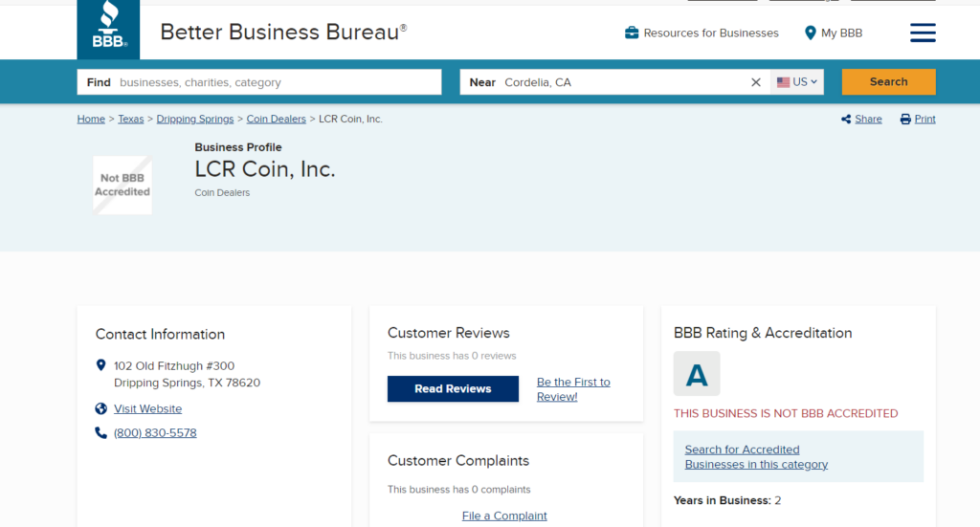Click the printer icon
980x527 pixels.
pyautogui.click(x=905, y=119)
